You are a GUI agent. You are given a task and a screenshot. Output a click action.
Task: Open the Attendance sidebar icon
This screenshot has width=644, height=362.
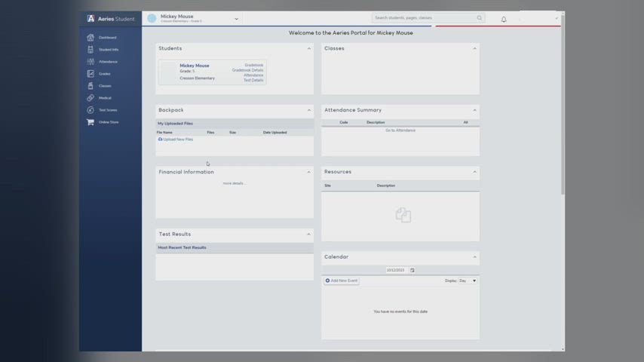pyautogui.click(x=90, y=62)
